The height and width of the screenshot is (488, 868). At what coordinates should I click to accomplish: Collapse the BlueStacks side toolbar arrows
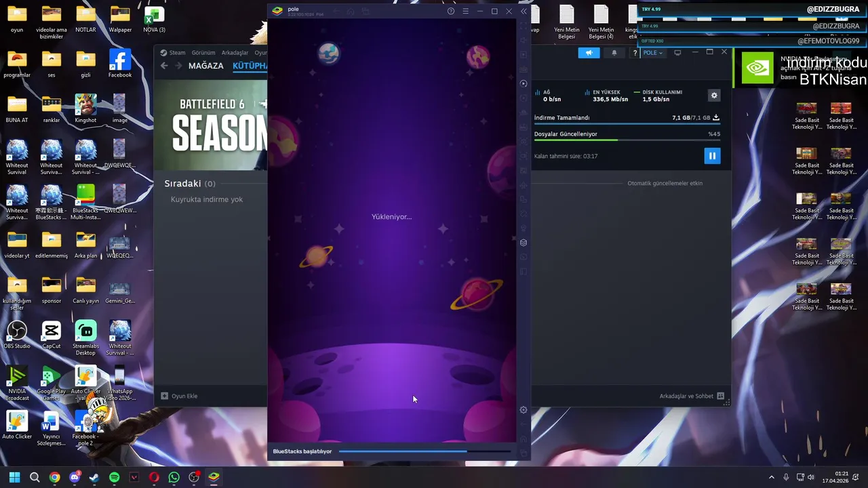click(x=524, y=12)
